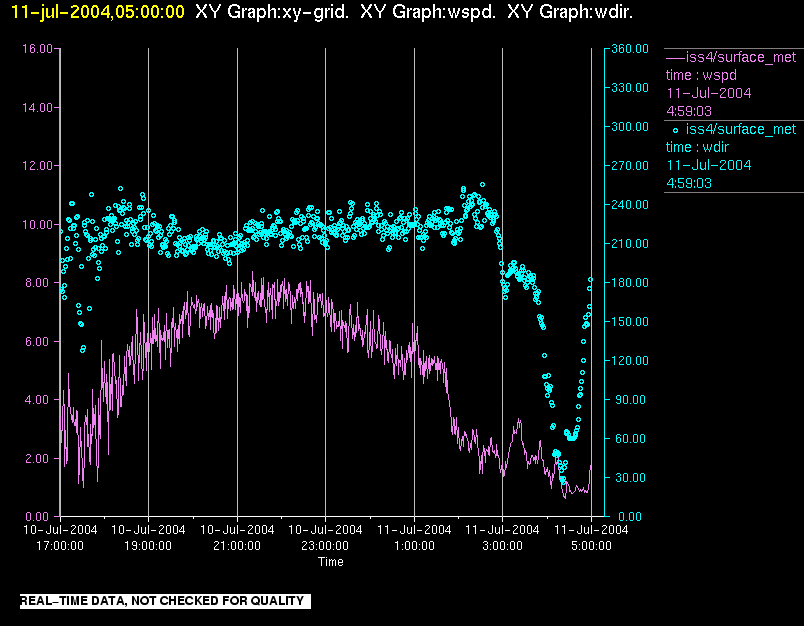
Task: Click 'REAL-TIME DATA, NOT CHECKED FOR QUALITY' banner
Action: (x=165, y=601)
